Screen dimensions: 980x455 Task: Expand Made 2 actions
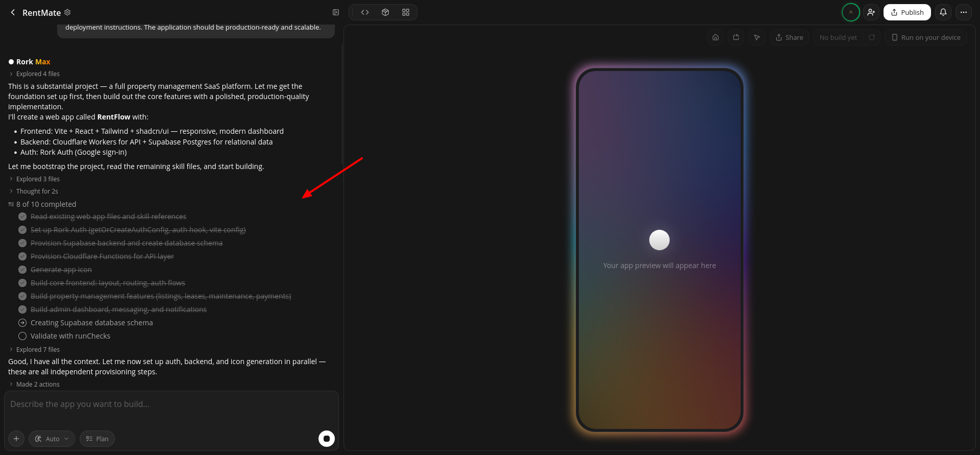tap(34, 385)
